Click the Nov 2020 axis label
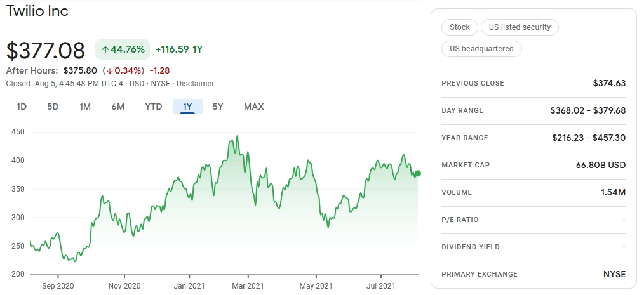 click(x=124, y=286)
